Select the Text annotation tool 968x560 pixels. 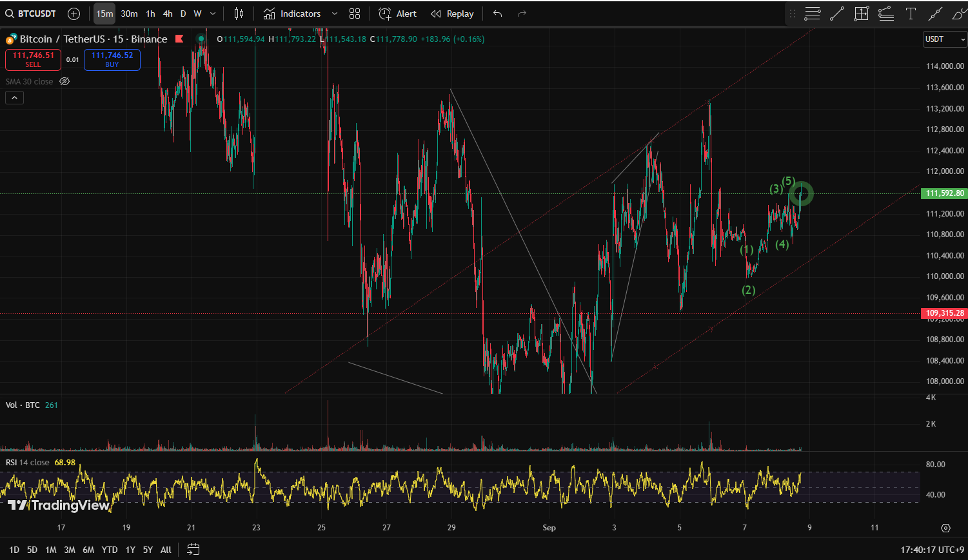pos(911,14)
